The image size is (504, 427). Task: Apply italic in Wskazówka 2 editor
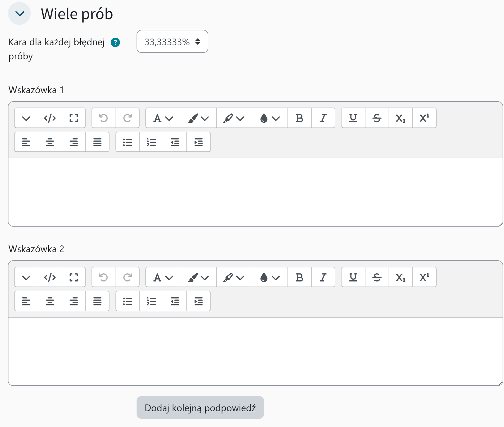click(x=323, y=277)
